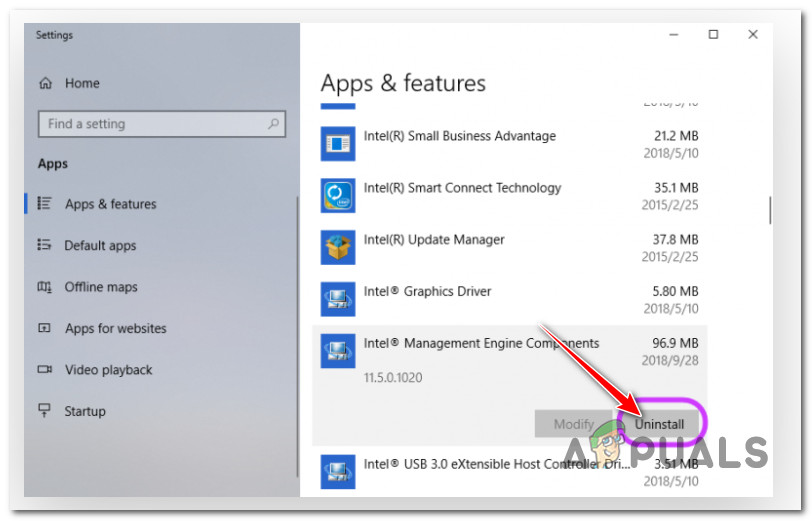This screenshot has width=812, height=521.
Task: Click the Default apps sidebar icon
Action: pyautogui.click(x=45, y=244)
